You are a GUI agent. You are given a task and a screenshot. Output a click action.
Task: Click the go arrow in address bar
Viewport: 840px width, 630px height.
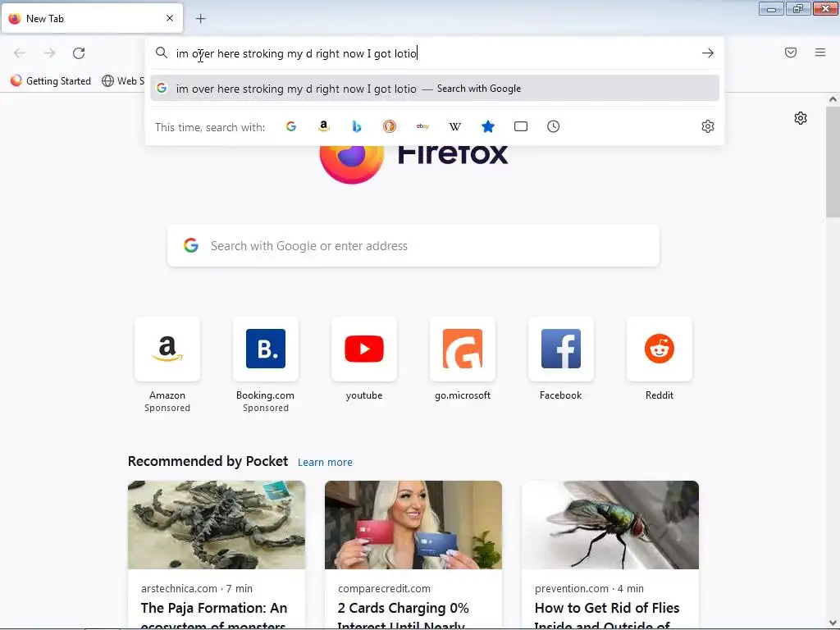[708, 53]
